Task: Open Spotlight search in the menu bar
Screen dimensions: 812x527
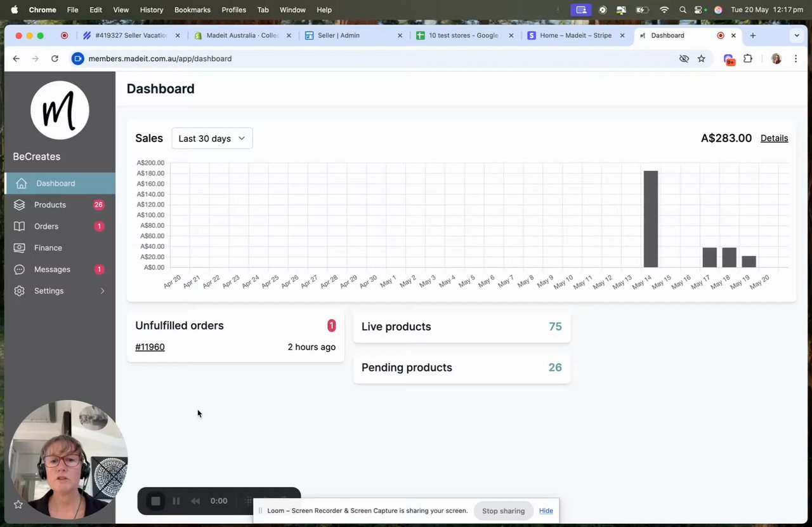Action: (x=683, y=10)
